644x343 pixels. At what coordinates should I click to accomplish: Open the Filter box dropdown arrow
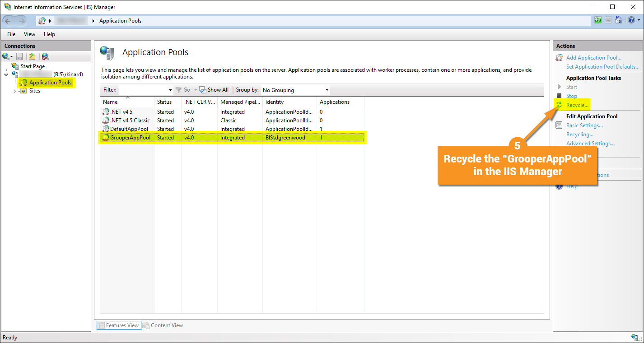click(x=170, y=90)
